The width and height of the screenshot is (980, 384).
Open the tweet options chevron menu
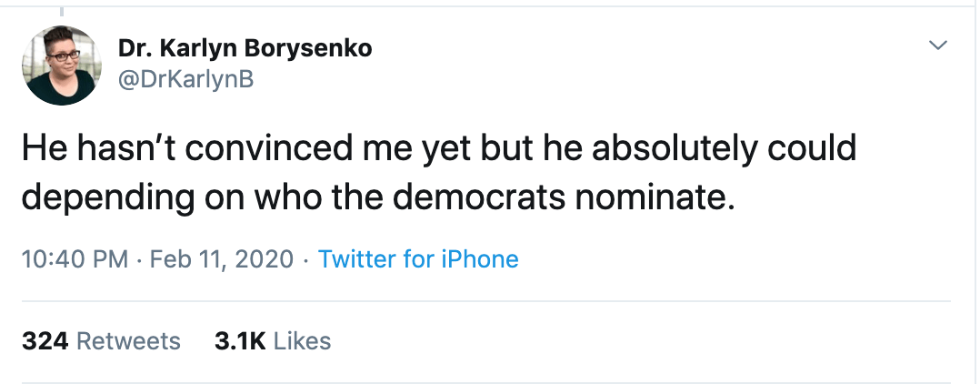(937, 45)
